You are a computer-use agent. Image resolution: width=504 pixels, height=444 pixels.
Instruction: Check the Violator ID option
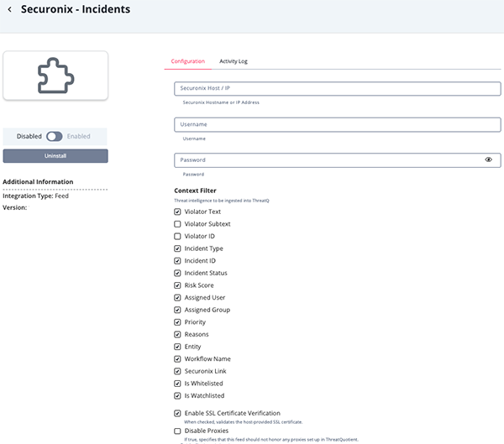177,236
